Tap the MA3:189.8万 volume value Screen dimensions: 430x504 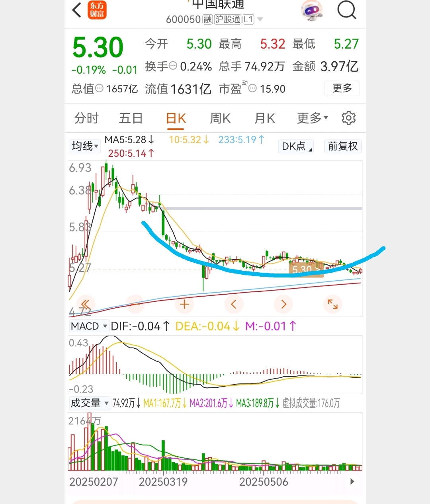pyautogui.click(x=258, y=403)
